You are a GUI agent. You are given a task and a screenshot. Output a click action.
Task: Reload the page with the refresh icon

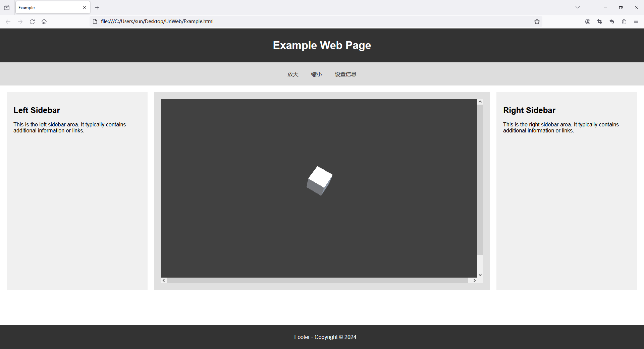[32, 22]
